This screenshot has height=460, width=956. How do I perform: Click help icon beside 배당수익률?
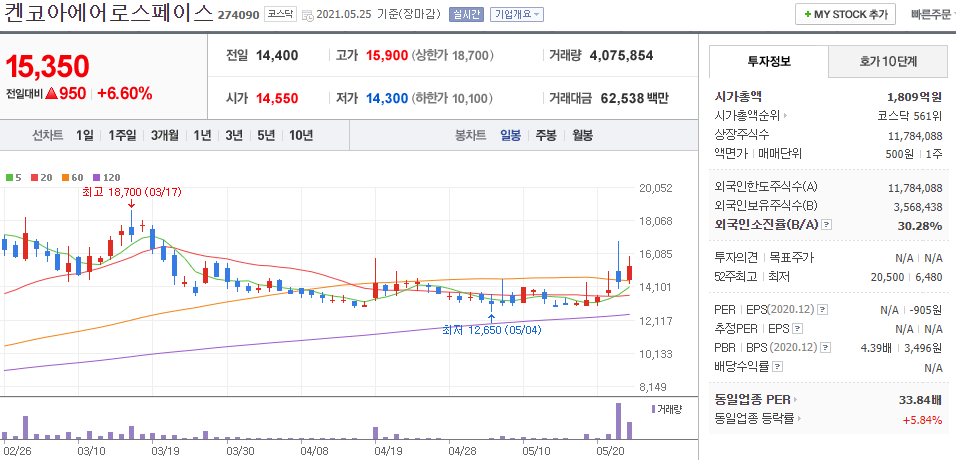(777, 367)
